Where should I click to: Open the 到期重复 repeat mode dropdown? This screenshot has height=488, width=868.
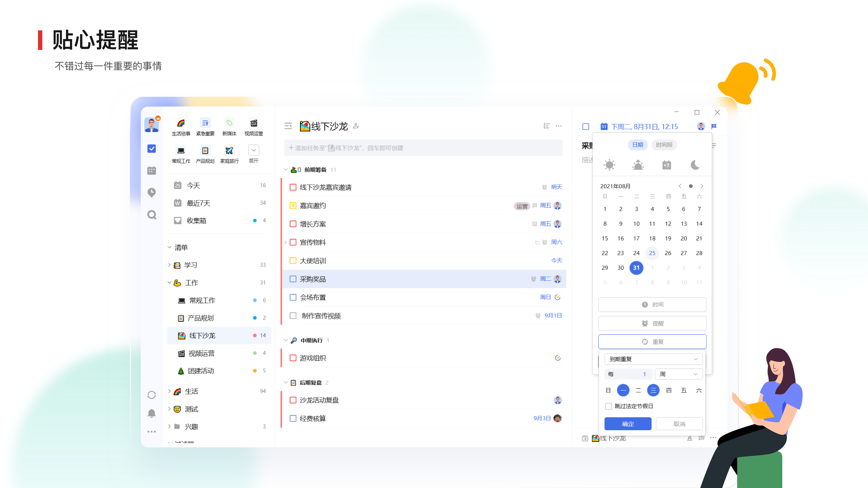[x=653, y=359]
